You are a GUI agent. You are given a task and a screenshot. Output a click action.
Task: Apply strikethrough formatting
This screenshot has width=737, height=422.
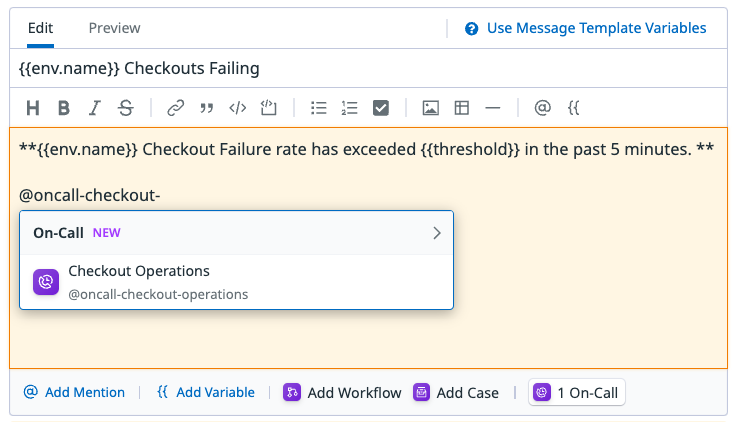[125, 108]
